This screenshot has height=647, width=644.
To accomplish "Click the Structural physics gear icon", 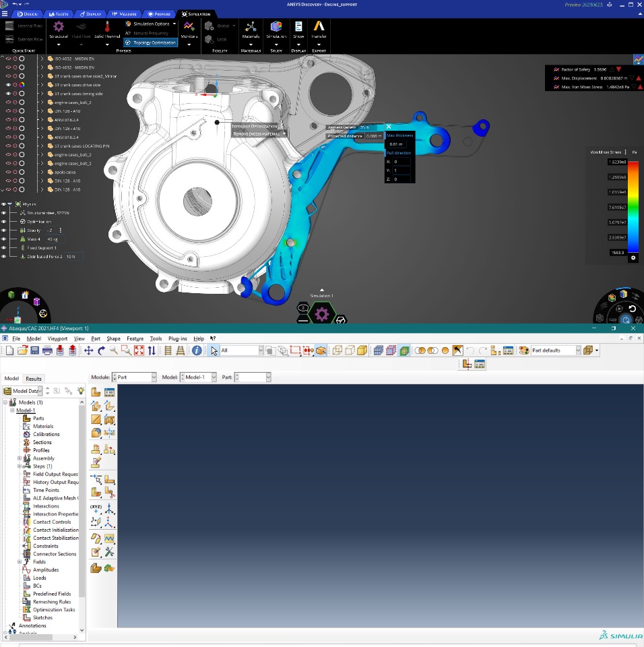I will 59,27.
